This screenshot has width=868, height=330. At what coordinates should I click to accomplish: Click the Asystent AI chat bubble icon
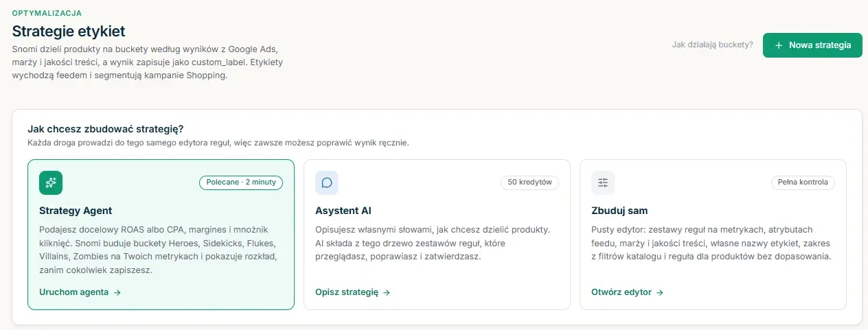(327, 182)
